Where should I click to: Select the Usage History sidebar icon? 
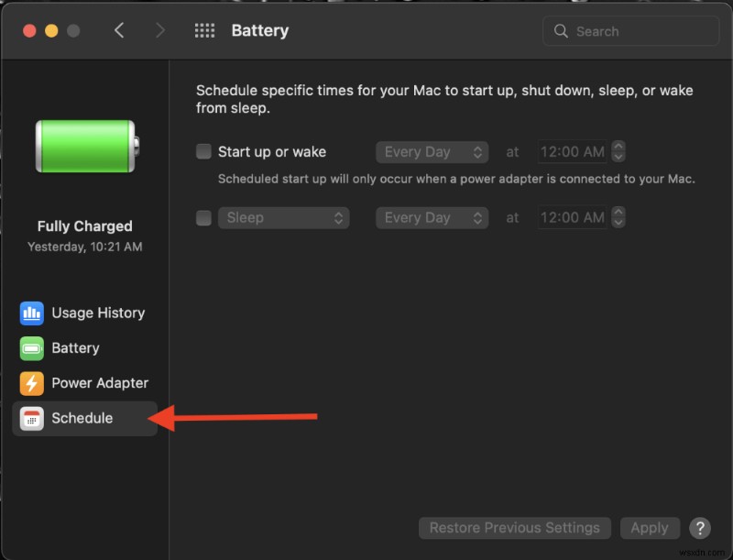point(31,313)
